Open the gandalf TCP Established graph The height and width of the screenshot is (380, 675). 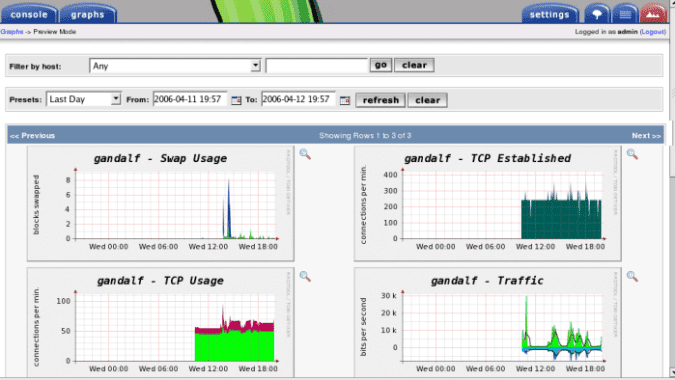(488, 203)
